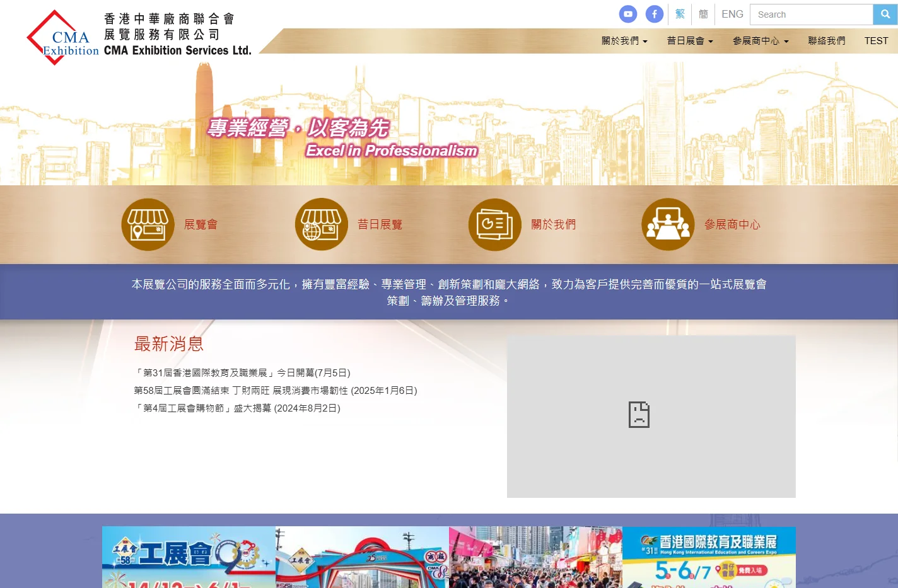Click the 關於我們 newspaper round icon
Screen dimensions: 898x588
[x=495, y=224]
